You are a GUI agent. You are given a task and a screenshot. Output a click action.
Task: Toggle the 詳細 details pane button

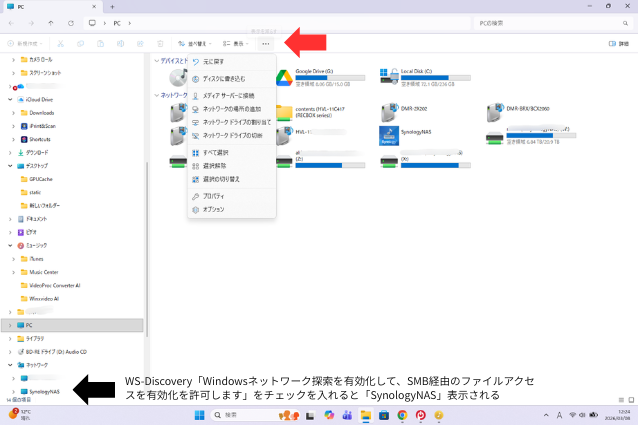[617, 44]
